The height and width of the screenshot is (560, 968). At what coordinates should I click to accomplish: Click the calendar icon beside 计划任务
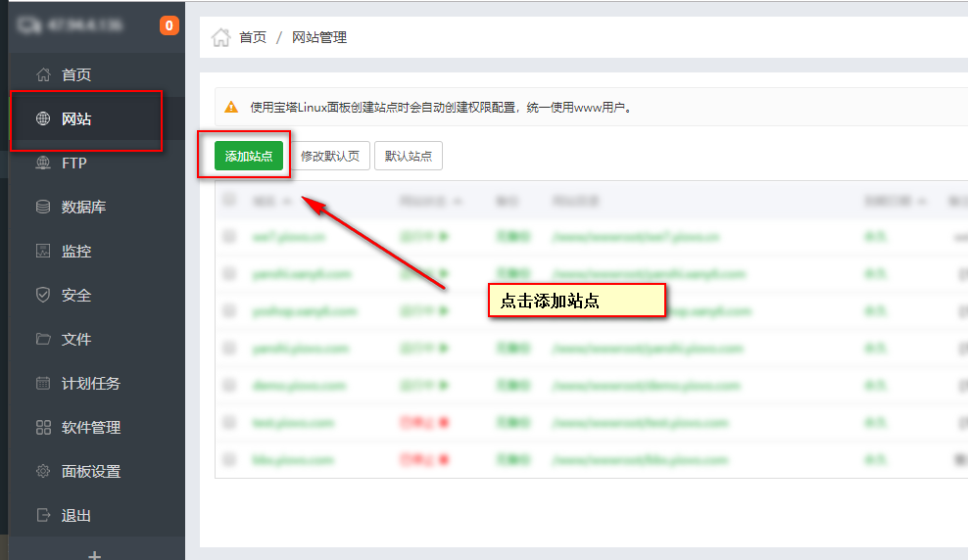pos(43,384)
